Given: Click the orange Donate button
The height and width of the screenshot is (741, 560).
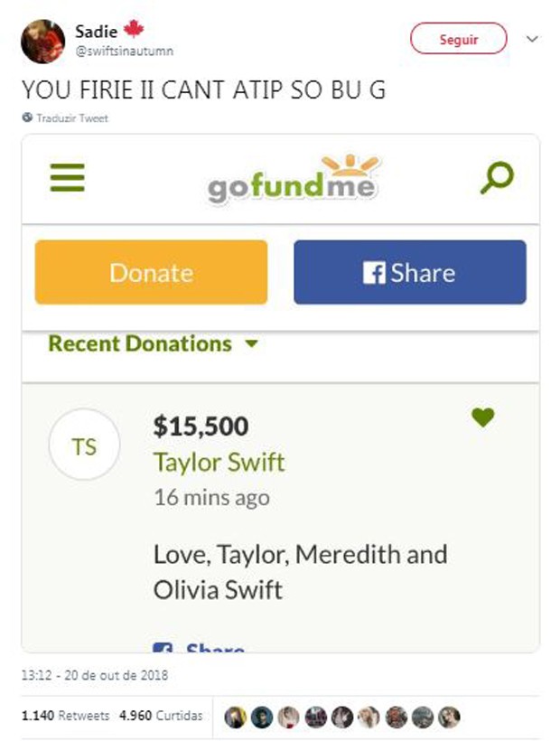Looking at the screenshot, I should [151, 272].
